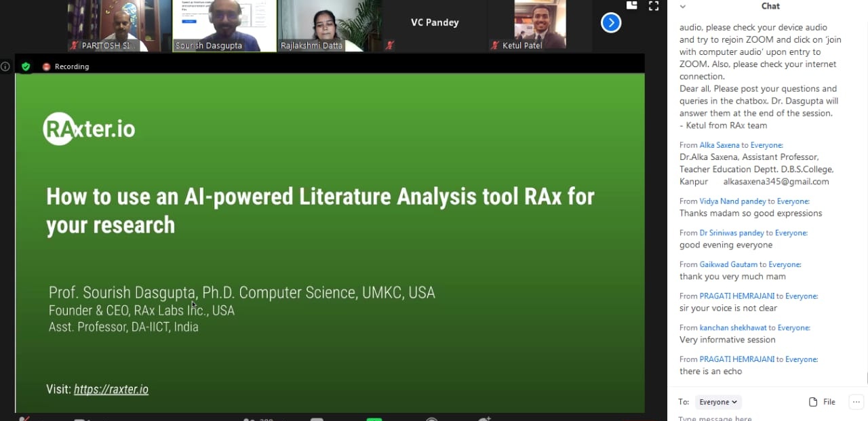Click PRAGATI HEMRAJANI above 'there is an echo'

coord(737,359)
